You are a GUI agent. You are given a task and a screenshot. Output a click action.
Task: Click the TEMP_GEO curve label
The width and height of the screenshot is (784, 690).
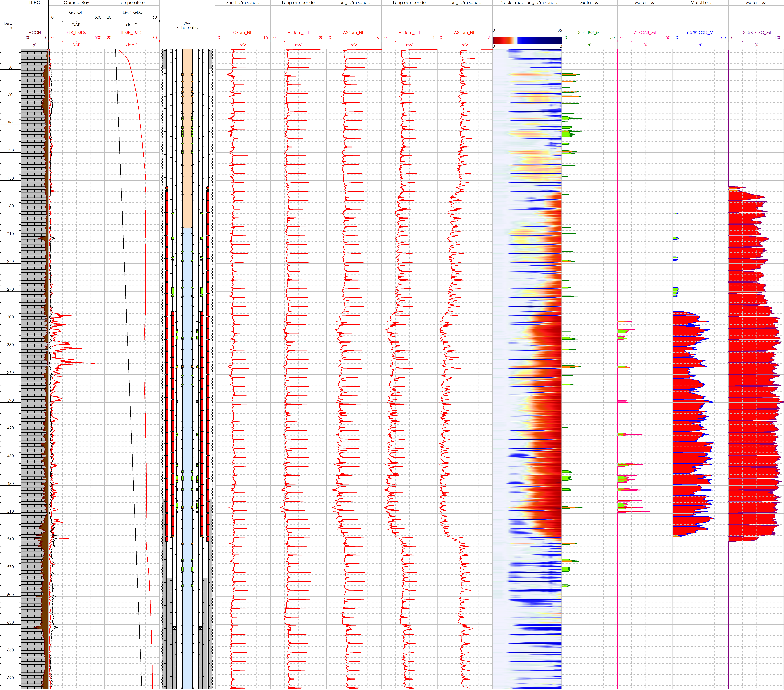click(x=132, y=12)
